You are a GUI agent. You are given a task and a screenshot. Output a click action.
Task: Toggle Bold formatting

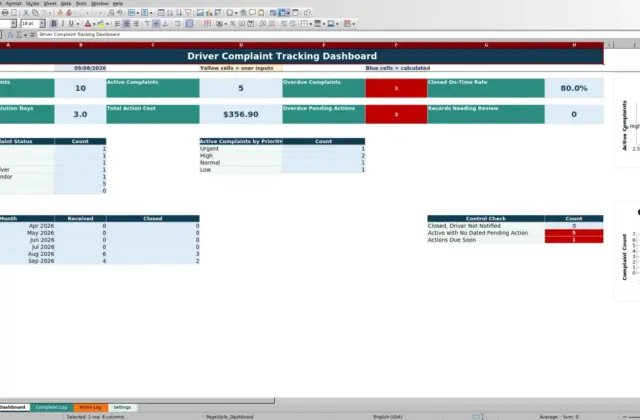53,24
